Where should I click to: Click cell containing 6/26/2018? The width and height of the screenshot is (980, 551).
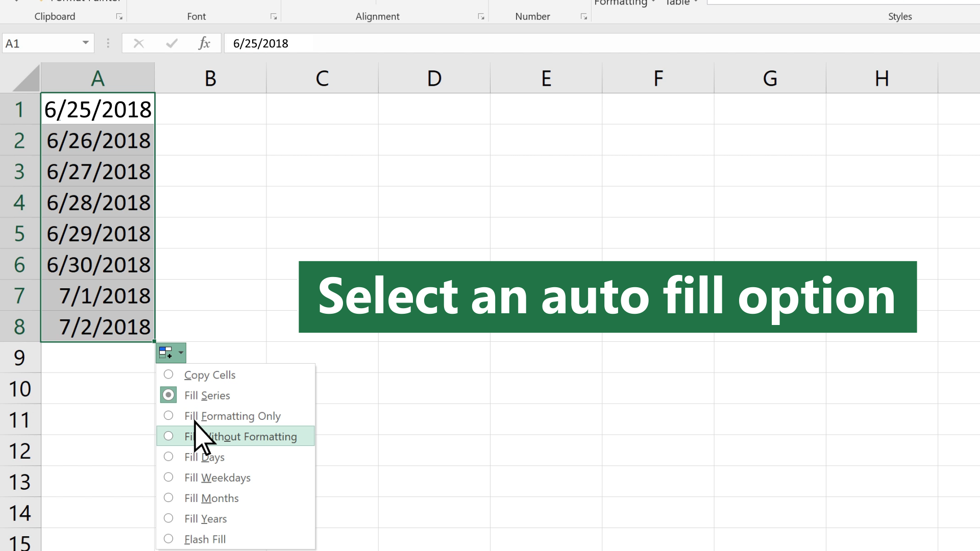pyautogui.click(x=97, y=140)
